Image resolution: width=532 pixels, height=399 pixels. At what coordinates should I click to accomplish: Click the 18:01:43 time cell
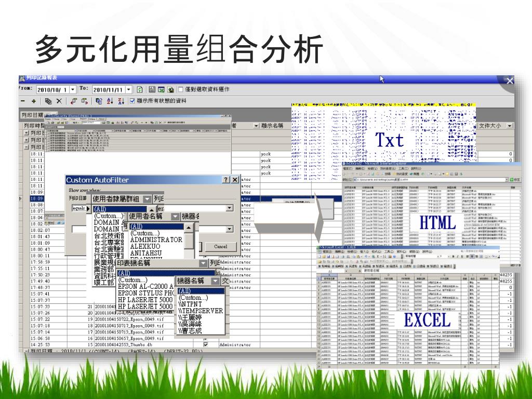[x=40, y=236]
